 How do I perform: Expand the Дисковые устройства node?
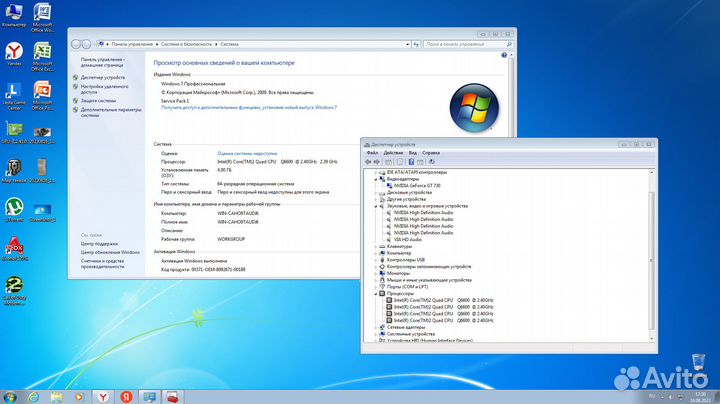click(376, 193)
